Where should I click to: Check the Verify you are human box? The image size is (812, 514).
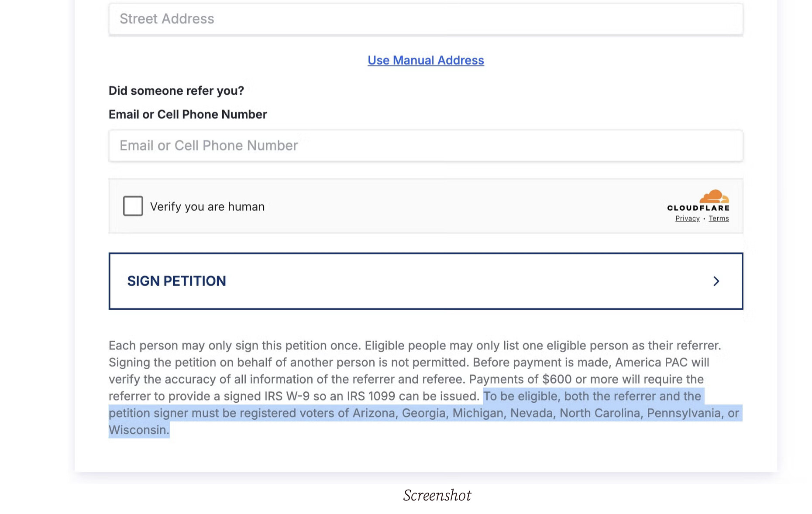[x=133, y=206]
